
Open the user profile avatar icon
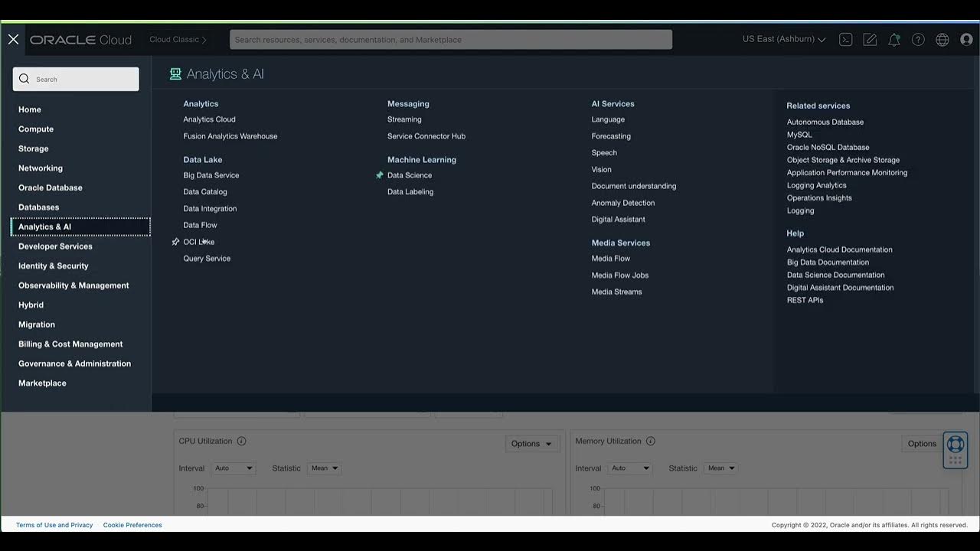point(966,40)
